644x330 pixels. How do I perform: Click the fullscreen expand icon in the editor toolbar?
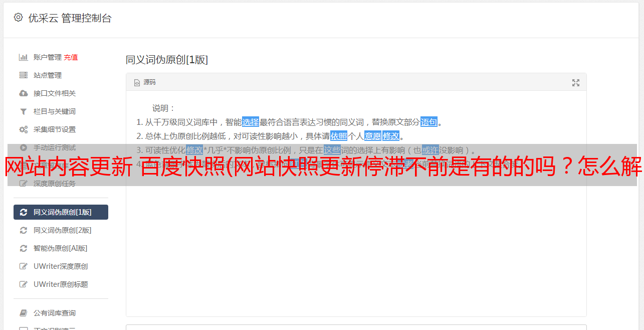tap(576, 83)
